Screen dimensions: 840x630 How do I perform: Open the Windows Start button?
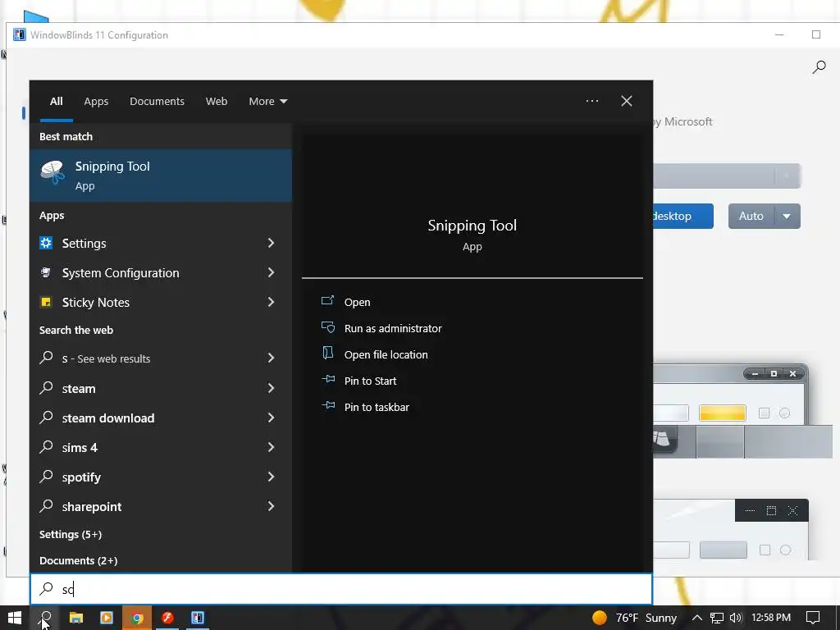coord(15,618)
